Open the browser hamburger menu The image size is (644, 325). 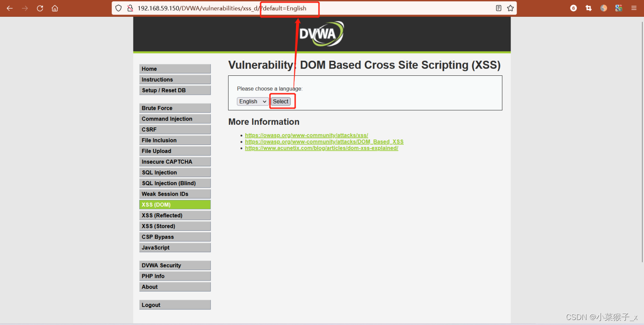[x=634, y=8]
